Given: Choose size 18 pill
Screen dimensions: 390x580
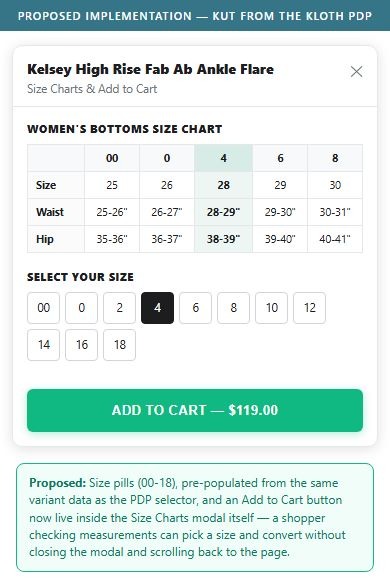Looking at the screenshot, I should coord(120,345).
